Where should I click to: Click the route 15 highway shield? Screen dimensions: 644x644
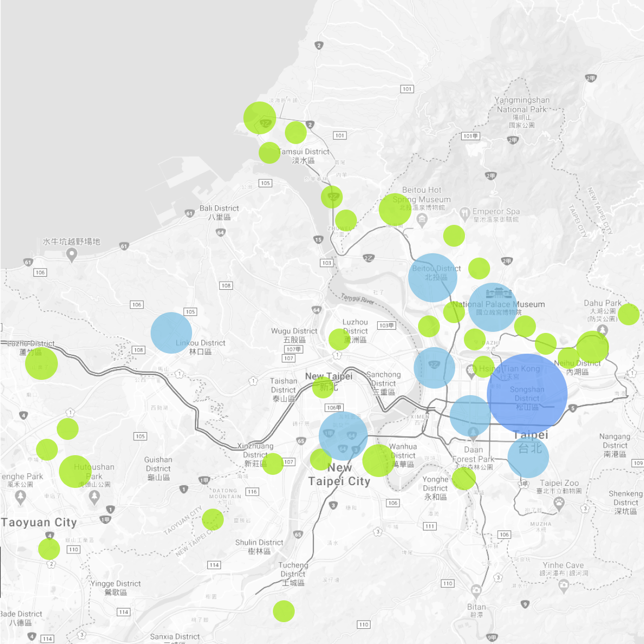click(318, 240)
